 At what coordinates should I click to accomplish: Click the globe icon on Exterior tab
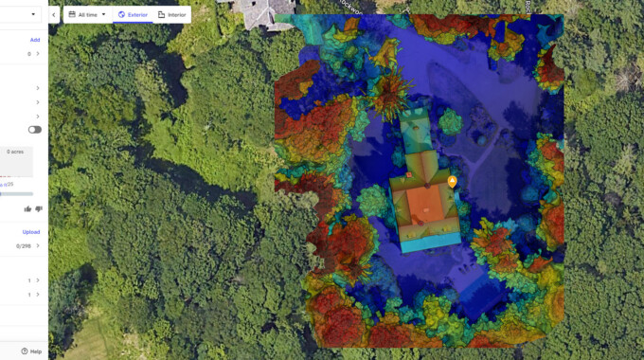[x=121, y=14]
